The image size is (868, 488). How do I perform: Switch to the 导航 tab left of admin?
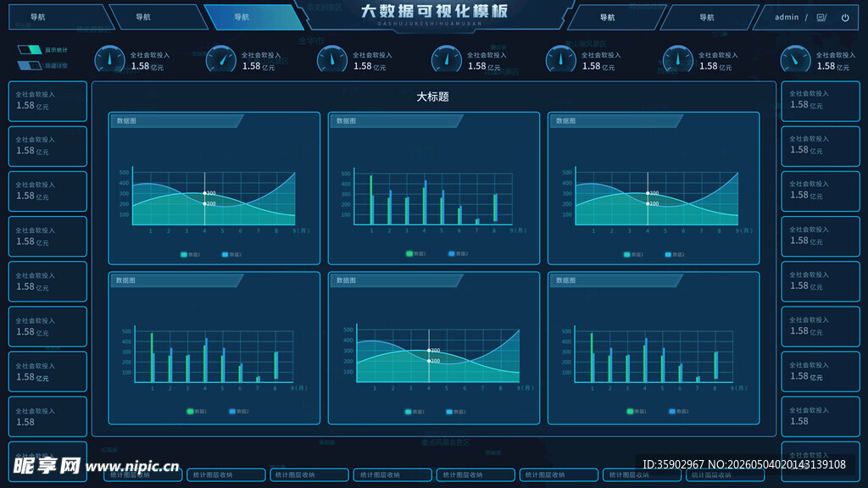[708, 18]
